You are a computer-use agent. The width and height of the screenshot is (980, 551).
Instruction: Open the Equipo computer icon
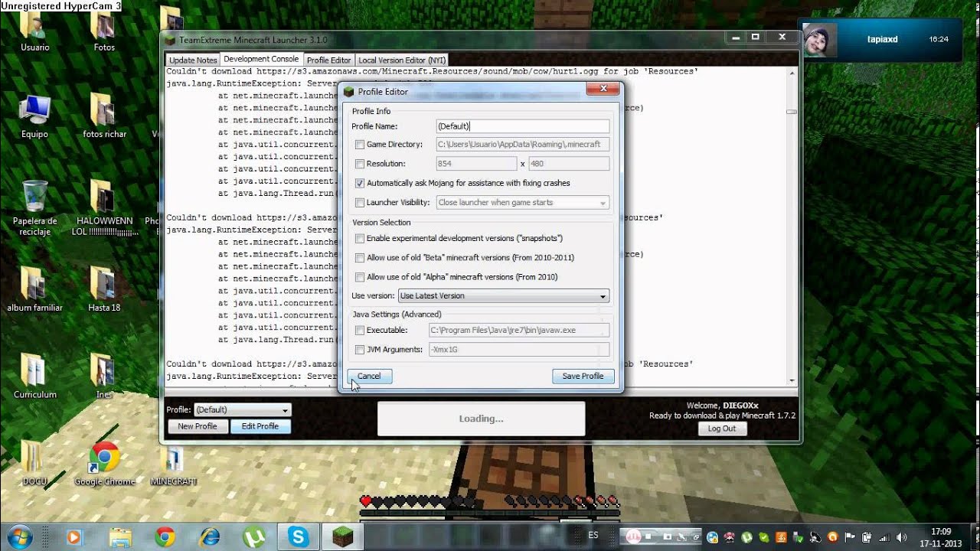[x=34, y=117]
